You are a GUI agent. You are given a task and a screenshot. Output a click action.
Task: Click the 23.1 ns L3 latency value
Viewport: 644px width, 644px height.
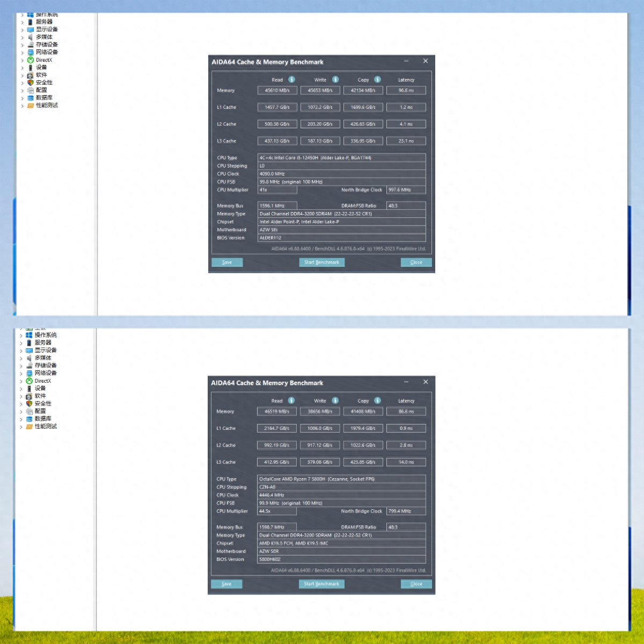(406, 141)
